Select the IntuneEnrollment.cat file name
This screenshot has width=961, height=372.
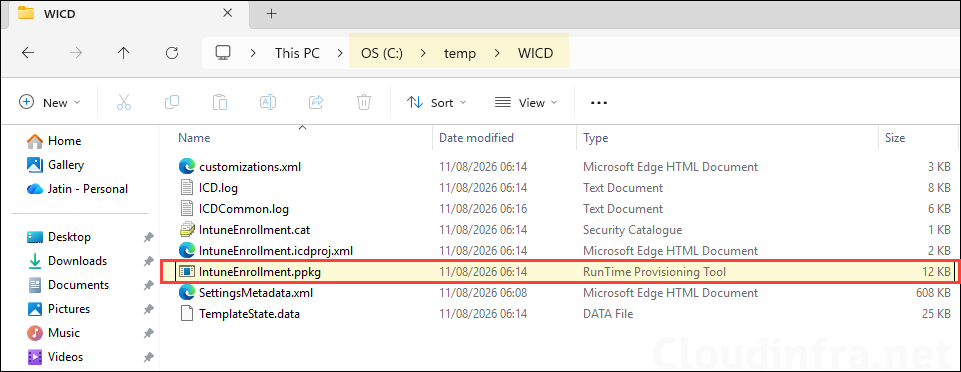pos(254,230)
